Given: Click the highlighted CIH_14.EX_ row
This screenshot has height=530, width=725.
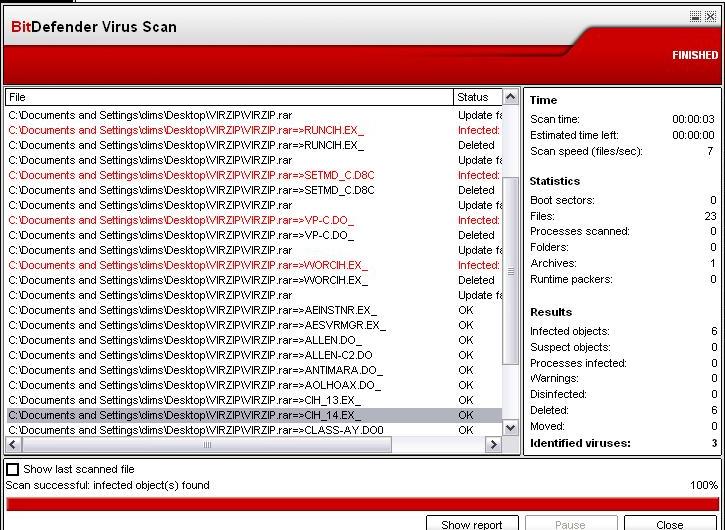Looking at the screenshot, I should (254, 415).
